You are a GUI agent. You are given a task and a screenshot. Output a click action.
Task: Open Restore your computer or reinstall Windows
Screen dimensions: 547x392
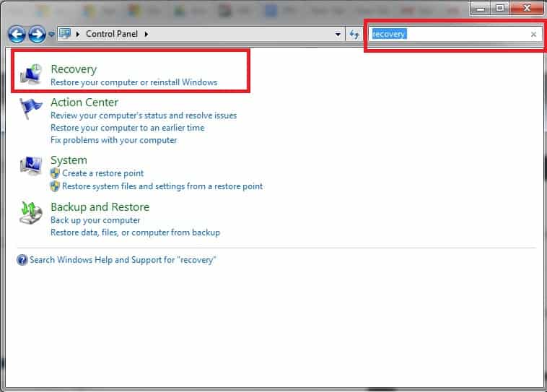(134, 82)
